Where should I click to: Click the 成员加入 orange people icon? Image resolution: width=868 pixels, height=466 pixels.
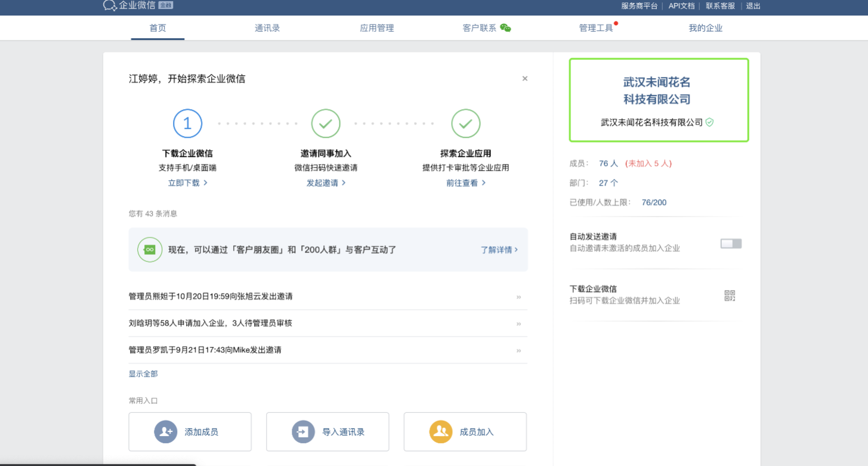click(441, 432)
